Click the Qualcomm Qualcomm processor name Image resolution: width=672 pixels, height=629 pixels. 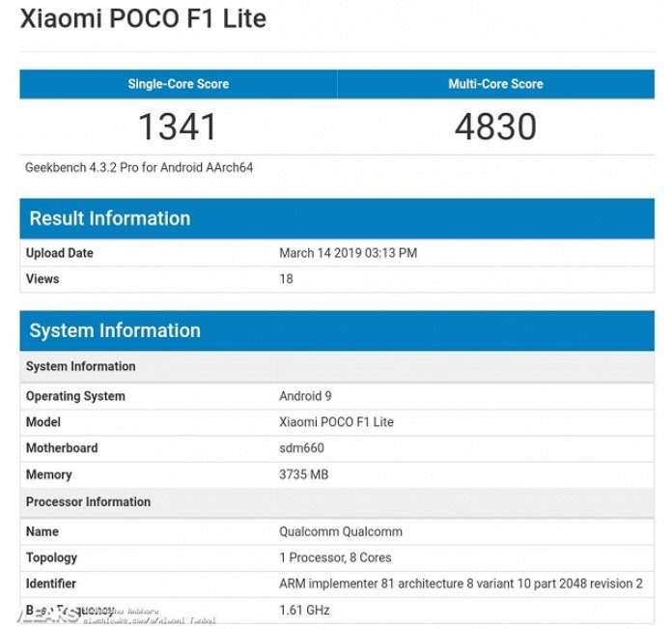pyautogui.click(x=340, y=531)
